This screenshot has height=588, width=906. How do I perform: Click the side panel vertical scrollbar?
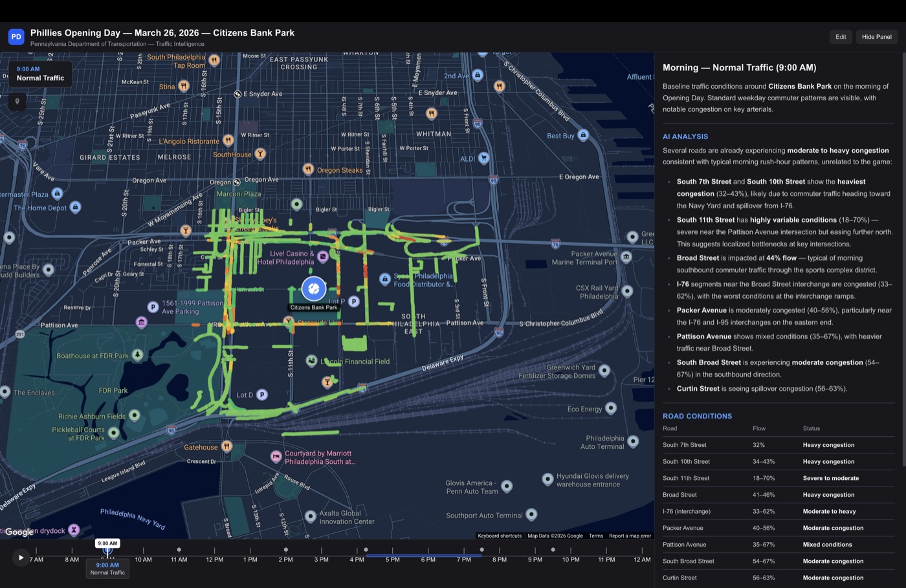pyautogui.click(x=903, y=259)
